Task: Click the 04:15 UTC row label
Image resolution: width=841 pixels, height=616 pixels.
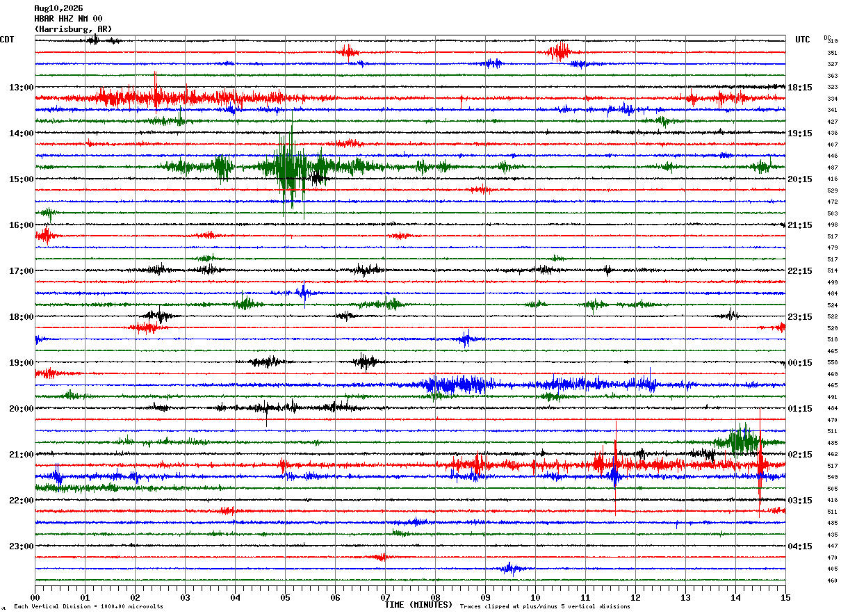Action: click(800, 546)
